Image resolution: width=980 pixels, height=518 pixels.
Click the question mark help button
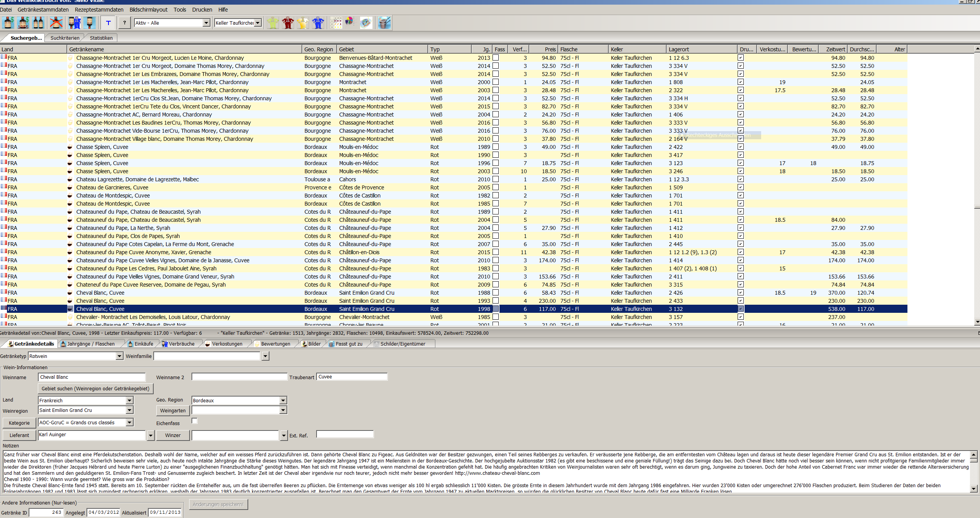(124, 23)
